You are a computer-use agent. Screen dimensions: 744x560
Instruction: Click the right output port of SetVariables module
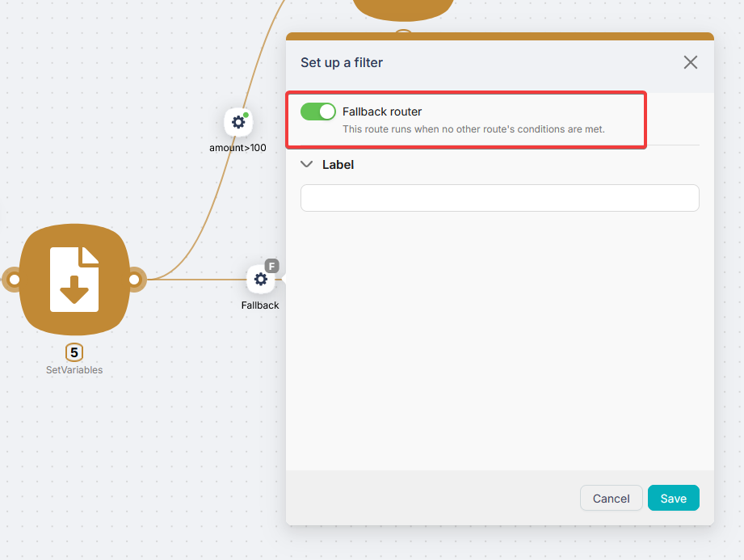[x=136, y=280]
